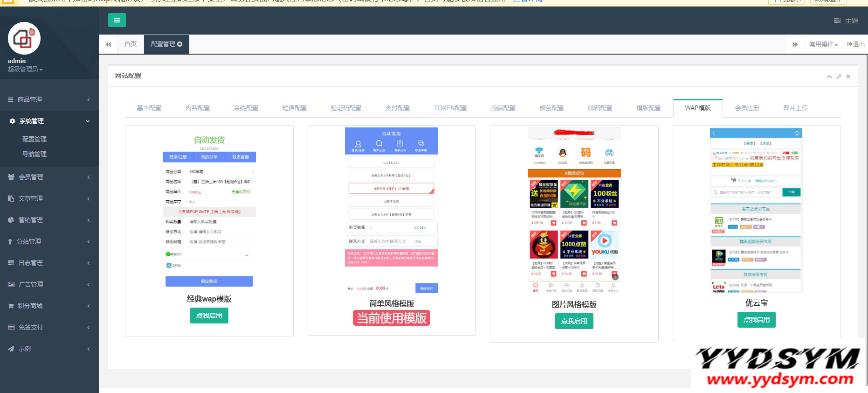The image size is (868, 393).
Task: Click the admin avatar logo
Action: (x=24, y=38)
